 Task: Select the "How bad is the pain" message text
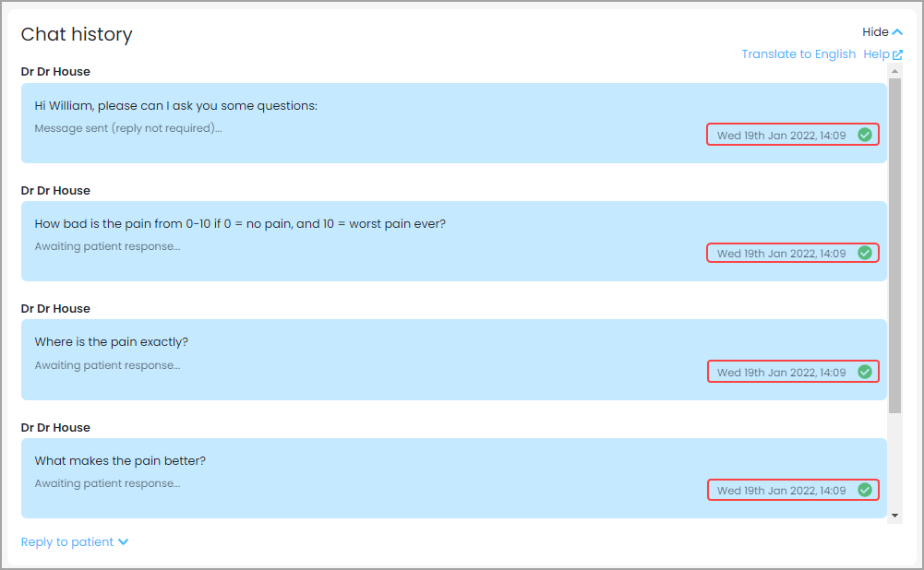[240, 224]
